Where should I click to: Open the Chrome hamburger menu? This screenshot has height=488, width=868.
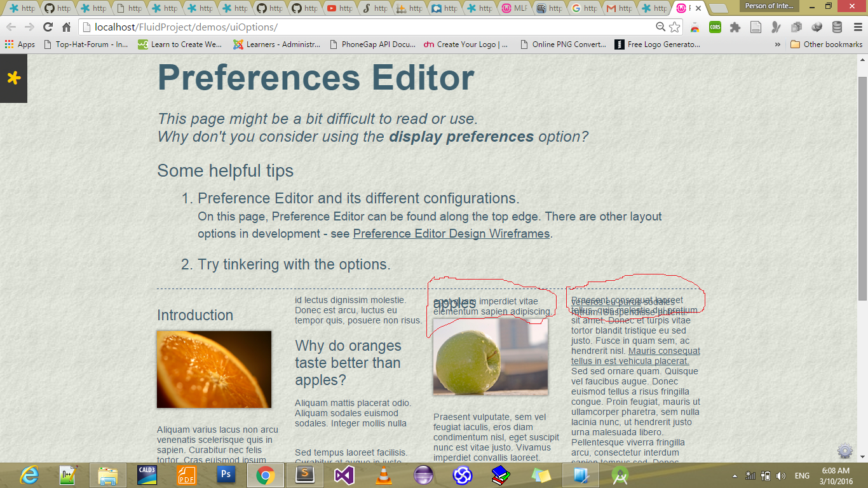857,27
